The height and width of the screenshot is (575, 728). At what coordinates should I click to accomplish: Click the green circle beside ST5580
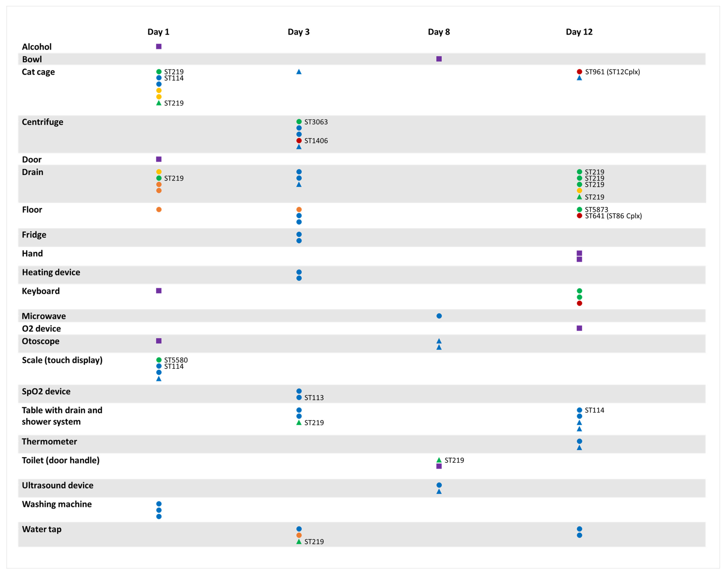[159, 360]
